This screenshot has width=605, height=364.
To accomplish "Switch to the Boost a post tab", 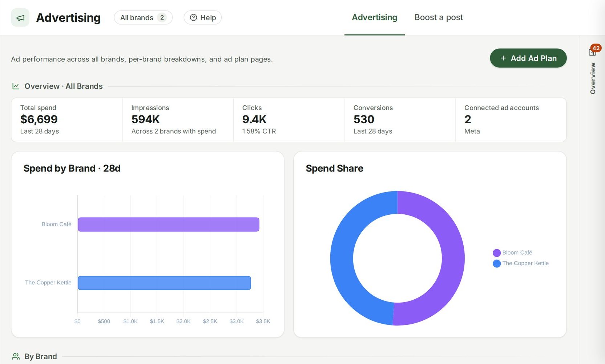I will [439, 17].
